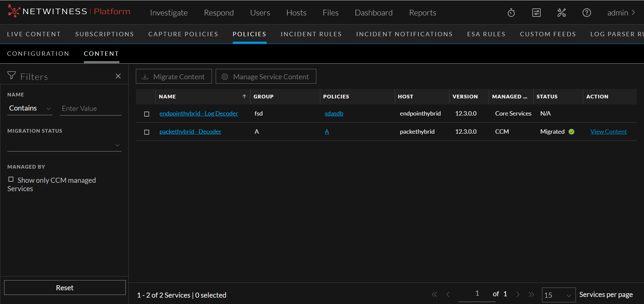Open the admin tools wrench icon

[x=561, y=13]
